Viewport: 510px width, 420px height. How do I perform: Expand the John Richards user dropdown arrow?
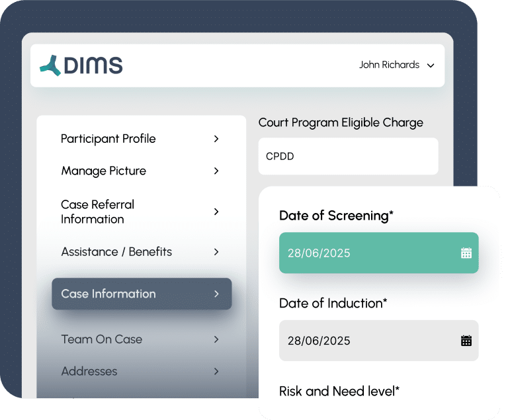(431, 65)
